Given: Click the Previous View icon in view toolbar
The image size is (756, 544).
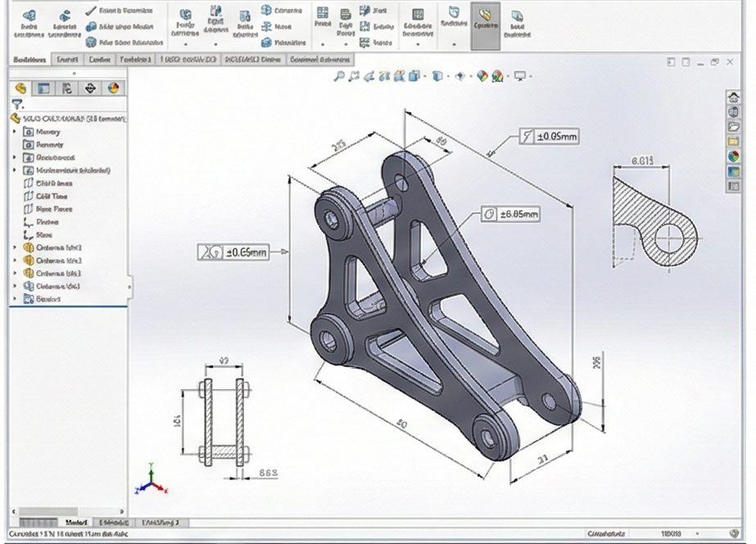Looking at the screenshot, I should pos(369,75).
